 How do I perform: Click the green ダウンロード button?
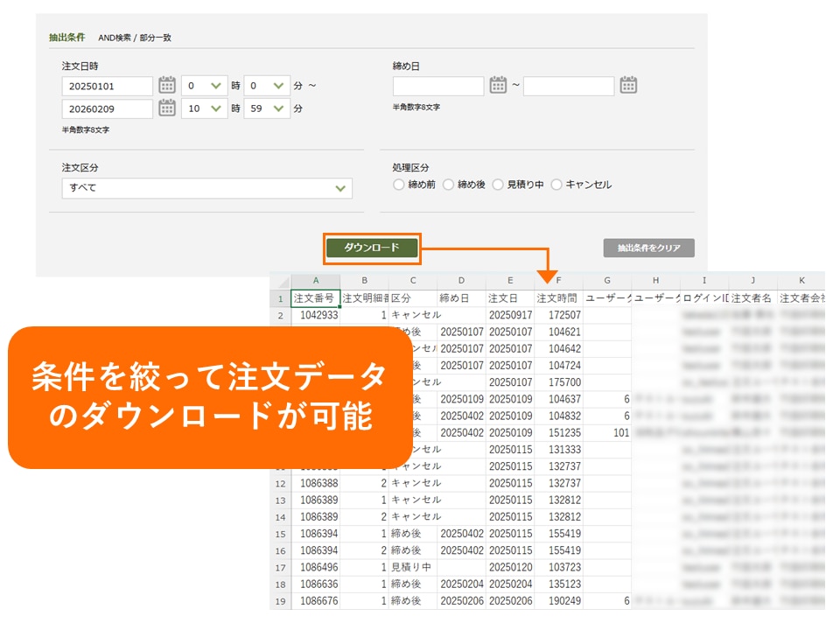[x=372, y=248]
